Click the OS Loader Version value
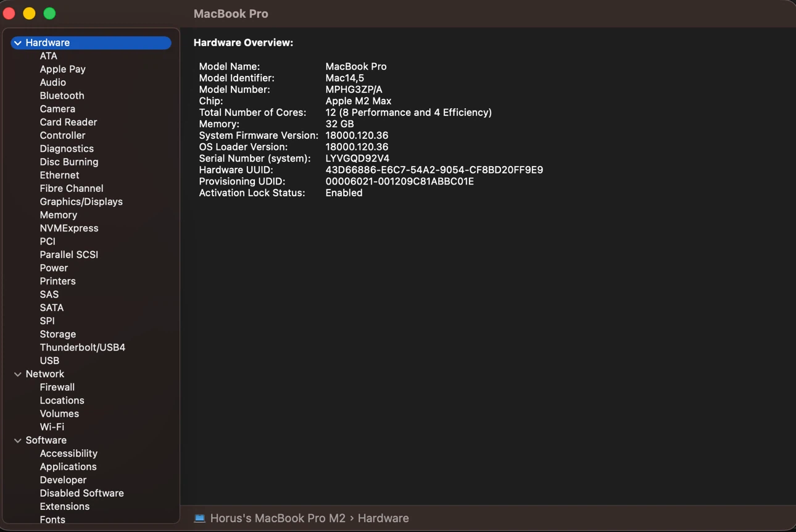The image size is (796, 532). (357, 148)
